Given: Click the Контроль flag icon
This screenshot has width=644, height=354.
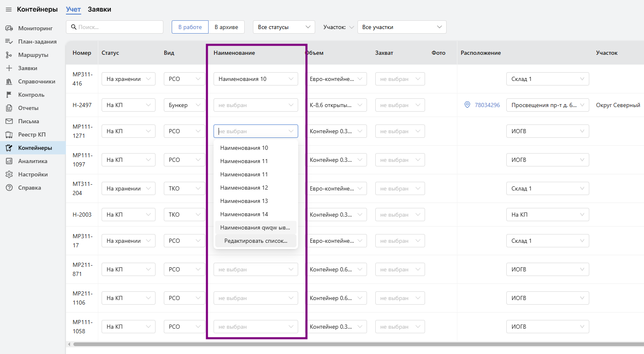Looking at the screenshot, I should pyautogui.click(x=9, y=95).
